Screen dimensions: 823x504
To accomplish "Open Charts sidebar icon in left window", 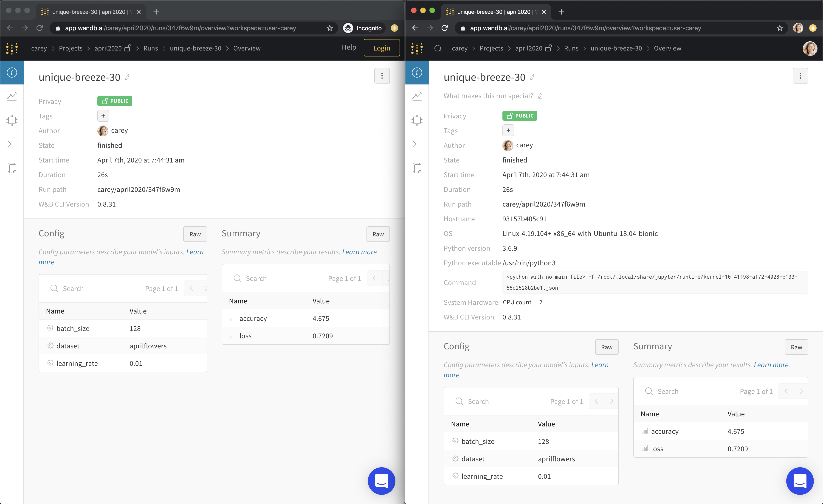I will point(12,96).
